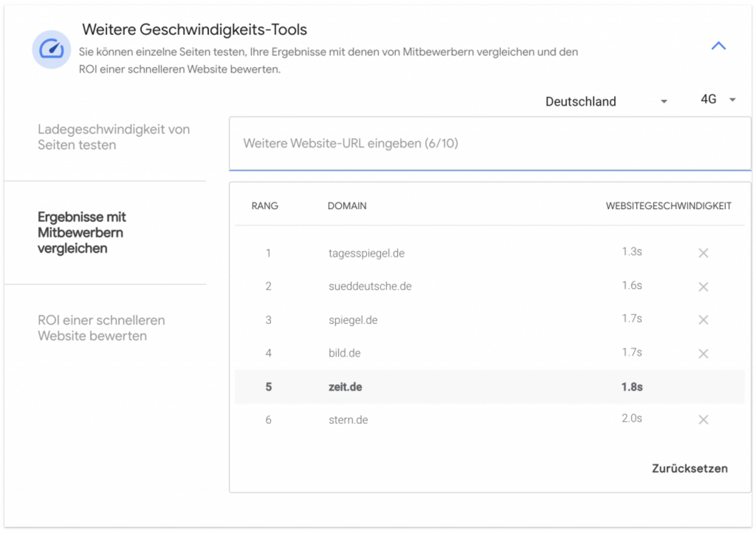Collapse the Weitere Geschwindigkeits-Tools section
The image size is (756, 533).
(x=718, y=46)
